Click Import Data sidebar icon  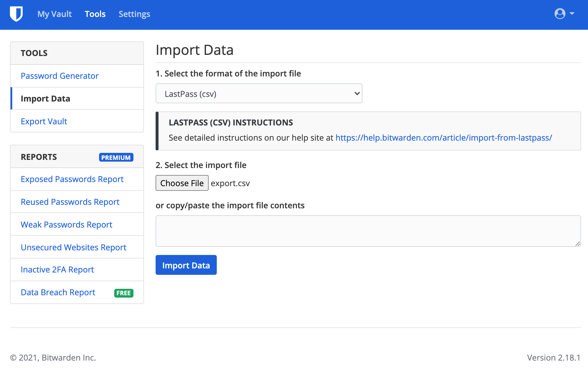click(x=46, y=98)
